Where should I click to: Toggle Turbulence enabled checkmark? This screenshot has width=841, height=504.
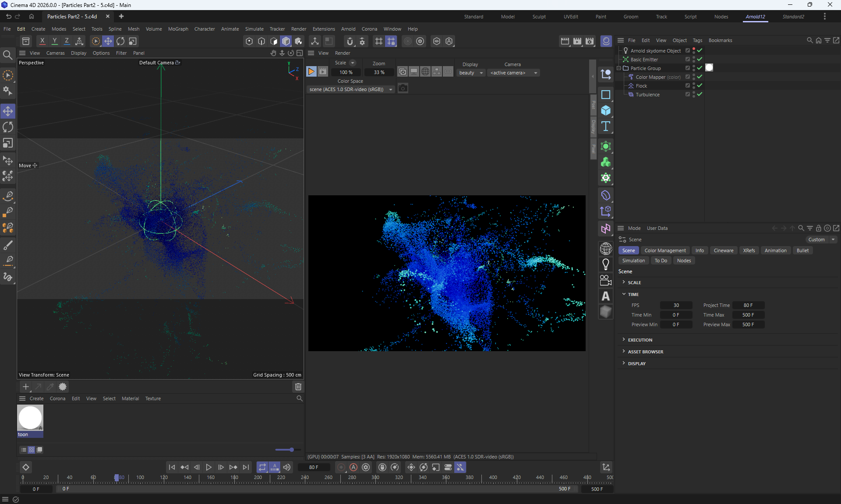click(x=700, y=94)
